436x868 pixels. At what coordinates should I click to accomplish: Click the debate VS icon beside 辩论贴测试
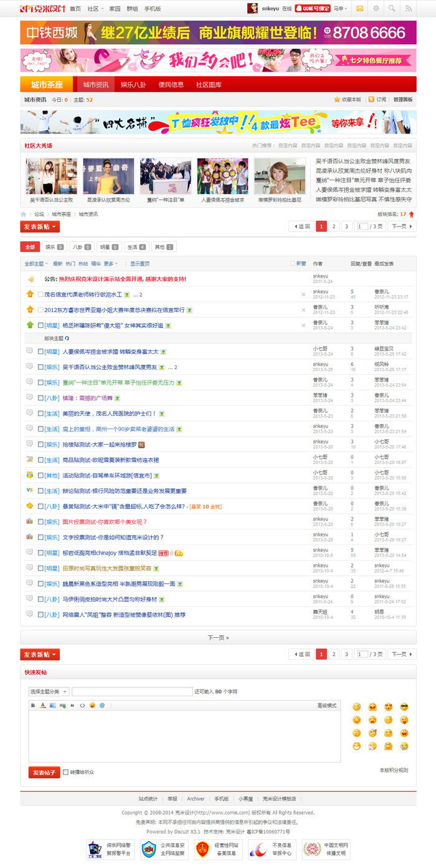[29, 491]
